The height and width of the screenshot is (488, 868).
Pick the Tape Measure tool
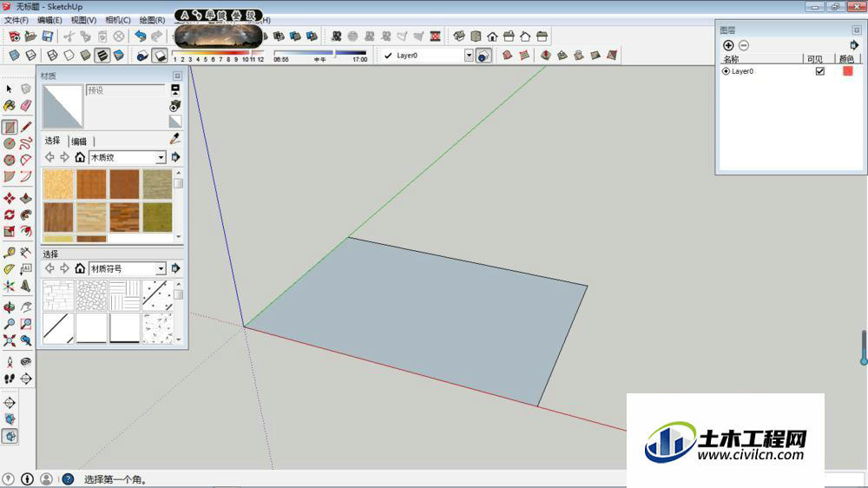pyautogui.click(x=10, y=253)
